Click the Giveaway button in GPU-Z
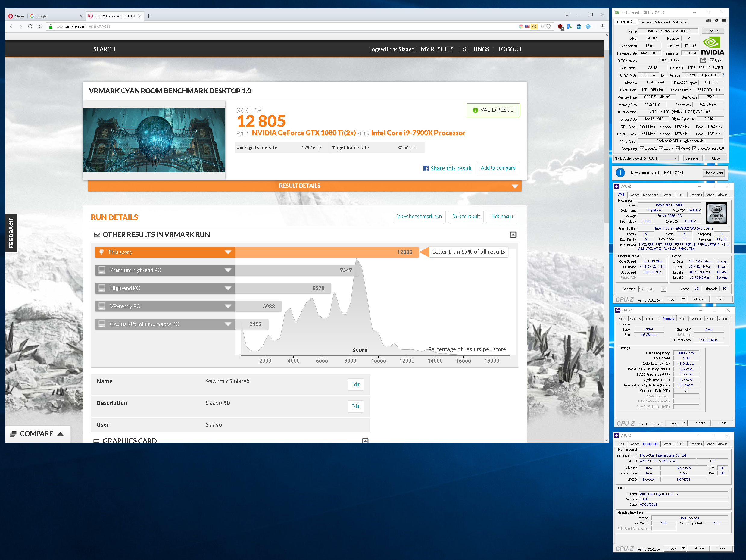Viewport: 746px width, 560px height. coord(693,158)
